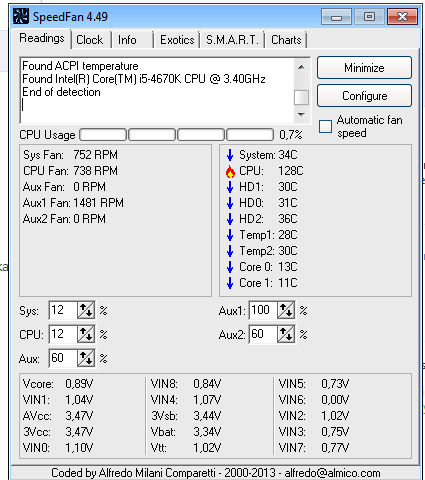Switch to the Readings tab
This screenshot has height=480, width=425.
pos(42,38)
